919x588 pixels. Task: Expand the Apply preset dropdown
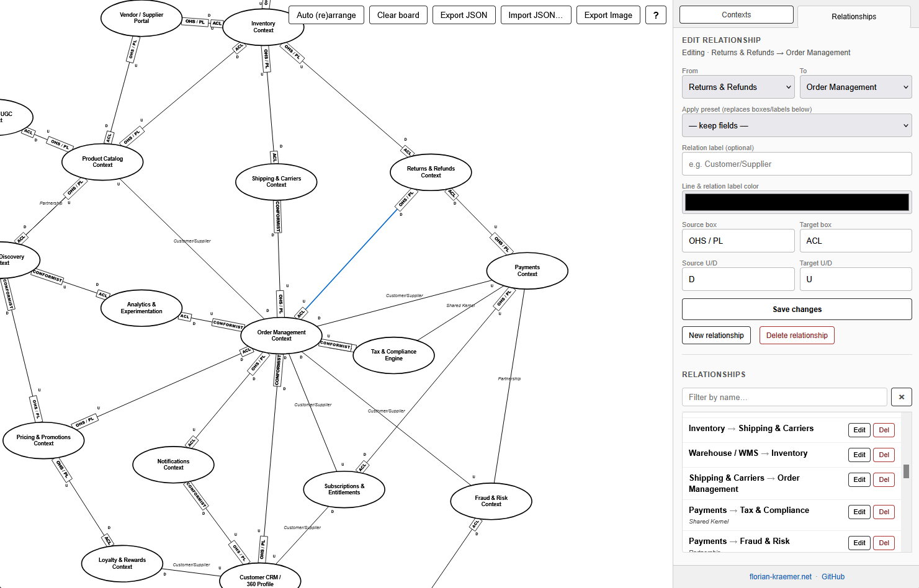[x=796, y=126]
